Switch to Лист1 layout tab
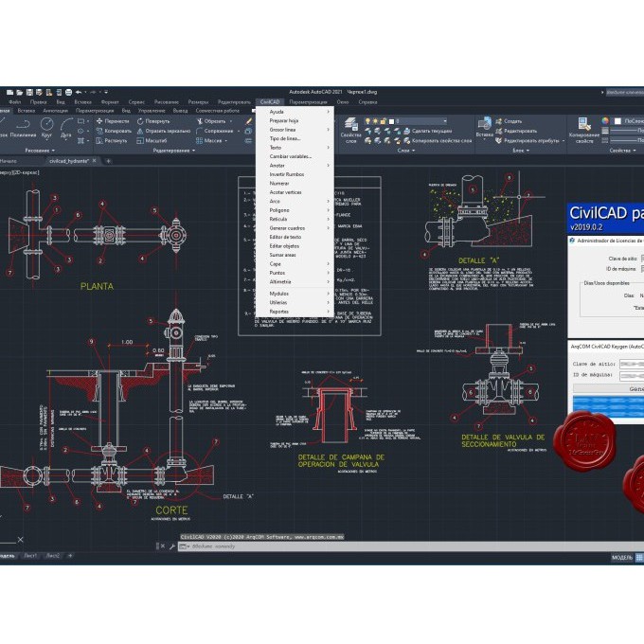The width and height of the screenshot is (644, 644). click(30, 556)
